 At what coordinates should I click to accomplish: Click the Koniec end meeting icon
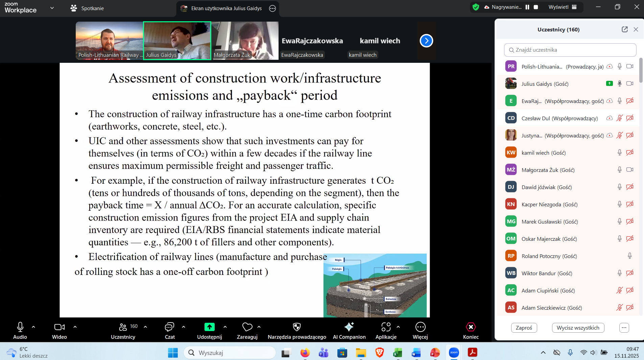click(471, 327)
